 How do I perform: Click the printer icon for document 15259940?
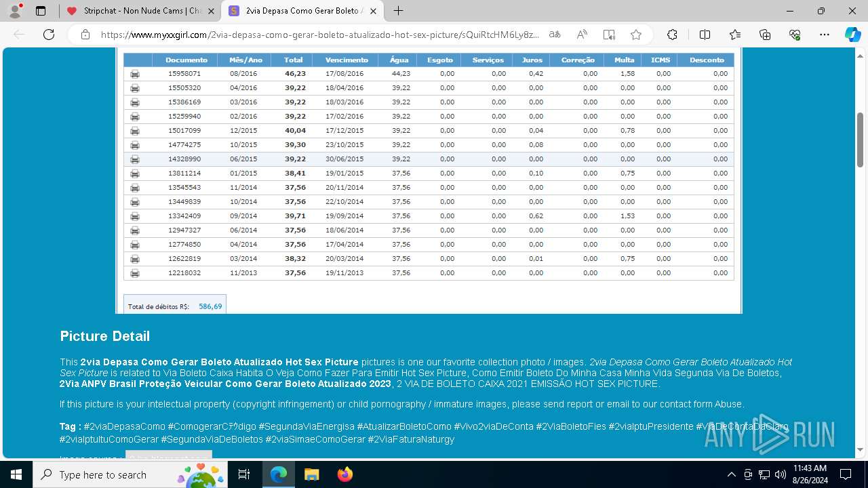pyautogui.click(x=135, y=117)
